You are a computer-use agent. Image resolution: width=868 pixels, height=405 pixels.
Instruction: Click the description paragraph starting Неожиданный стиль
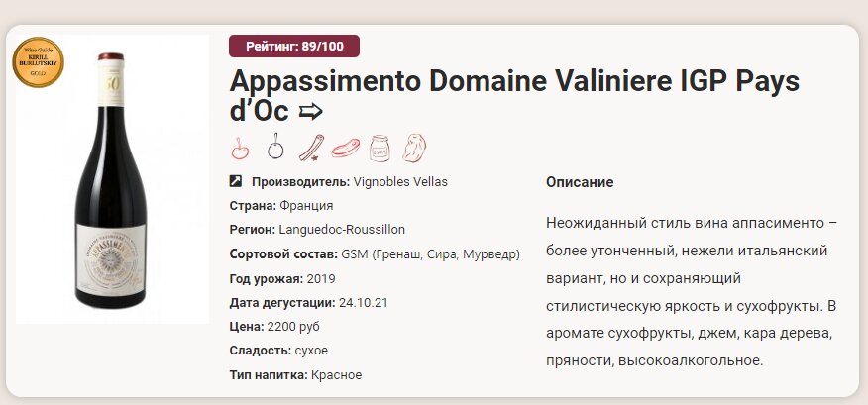tap(692, 292)
